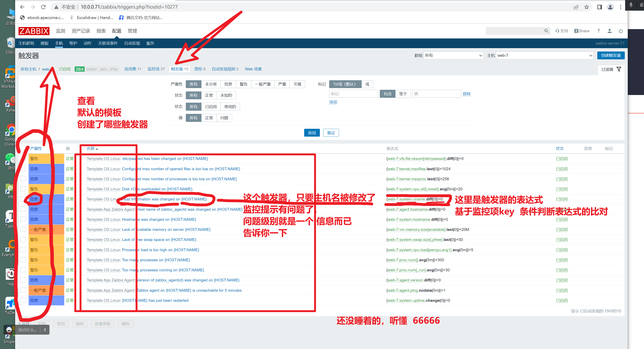Open the Zabbix help question mark
Viewport: 644px width, 349px height.
click(x=598, y=31)
